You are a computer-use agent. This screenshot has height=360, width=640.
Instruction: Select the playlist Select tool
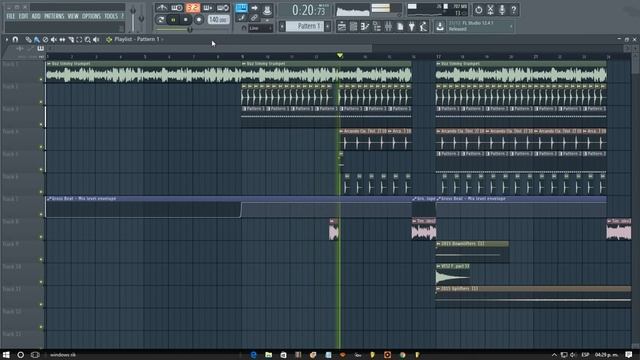click(79, 40)
